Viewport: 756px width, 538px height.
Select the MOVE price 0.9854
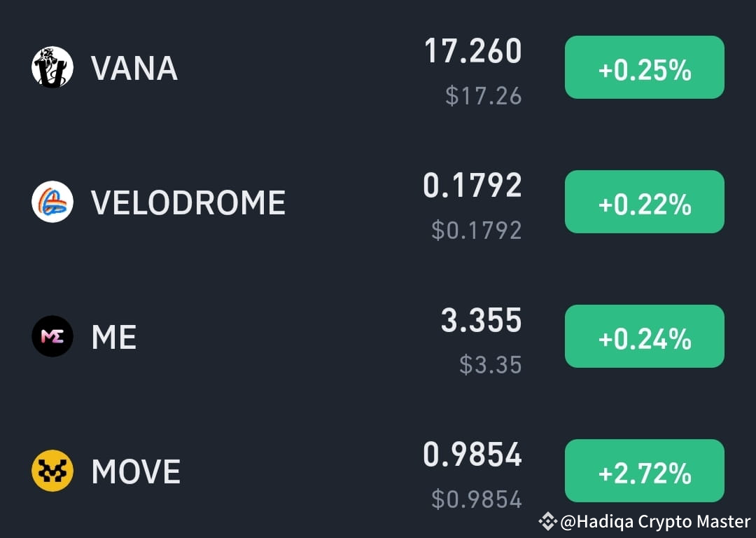(x=472, y=455)
